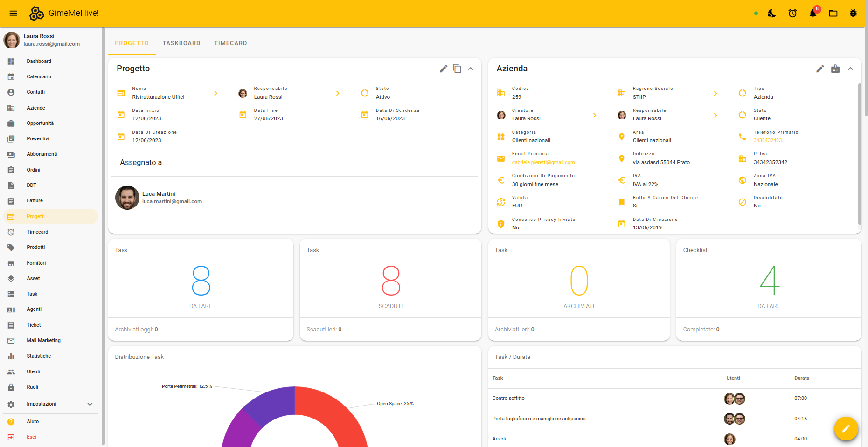This screenshot has height=447, width=868.
Task: Open Utenti in sidebar
Action: pos(51,371)
